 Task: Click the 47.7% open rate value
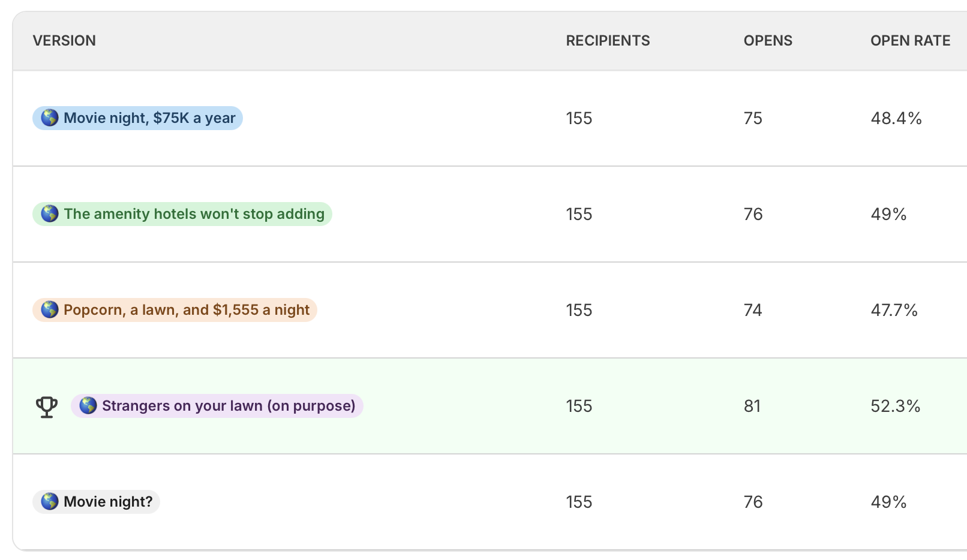pos(894,310)
